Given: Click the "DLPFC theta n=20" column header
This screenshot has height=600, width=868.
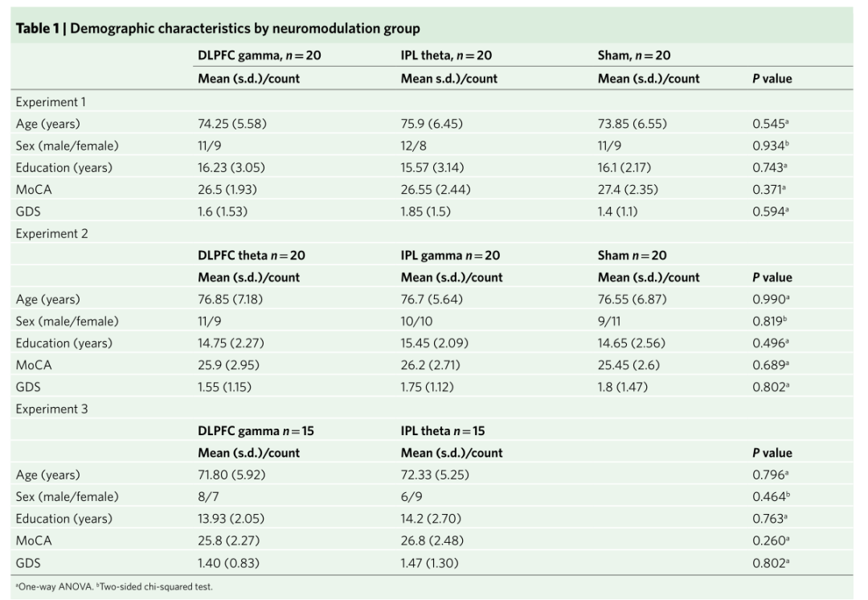Looking at the screenshot, I should click(x=252, y=256).
